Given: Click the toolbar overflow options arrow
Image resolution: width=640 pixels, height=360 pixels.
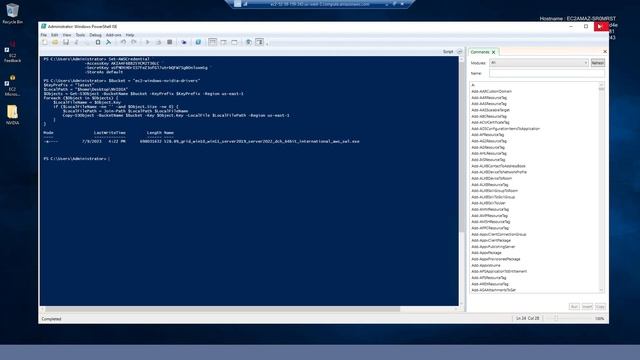Looking at the screenshot, I should click(x=267, y=43).
